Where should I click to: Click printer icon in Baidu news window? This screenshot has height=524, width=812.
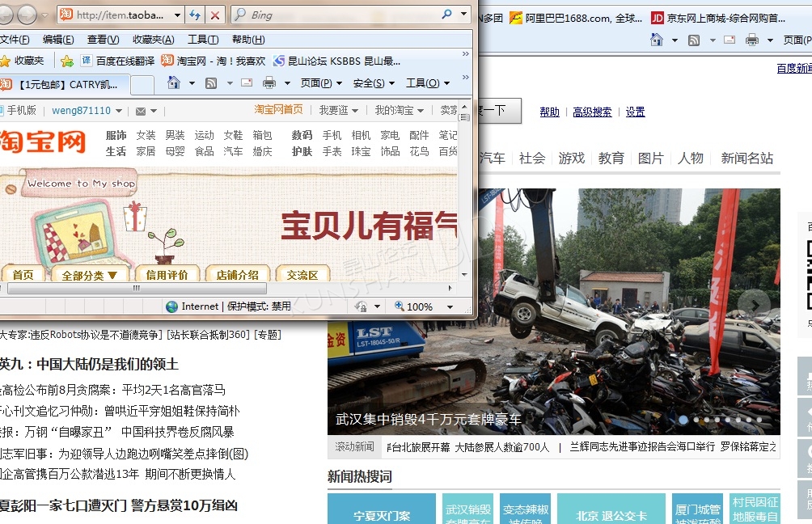752,40
